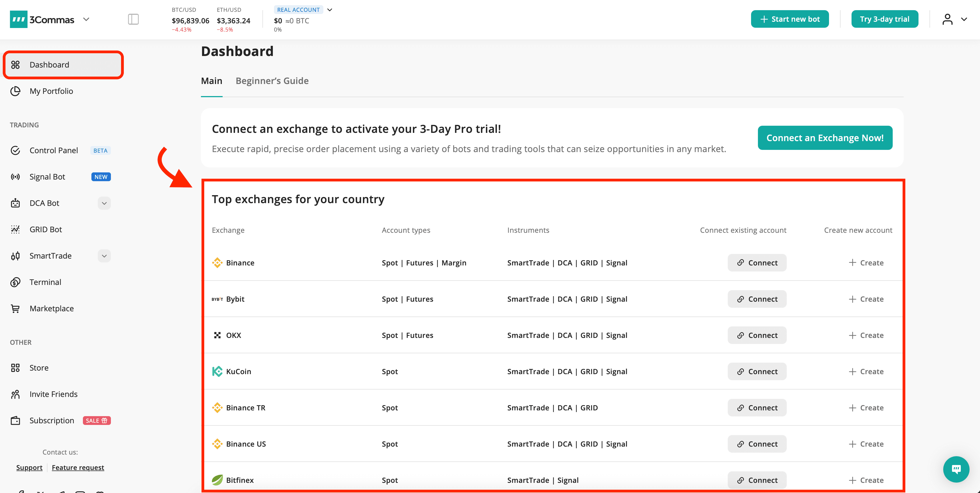Click Create for the KuCoin exchange
The image size is (980, 493).
click(866, 371)
